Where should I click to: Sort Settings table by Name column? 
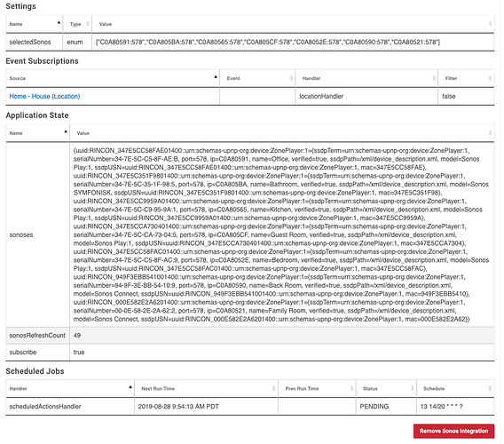point(34,24)
